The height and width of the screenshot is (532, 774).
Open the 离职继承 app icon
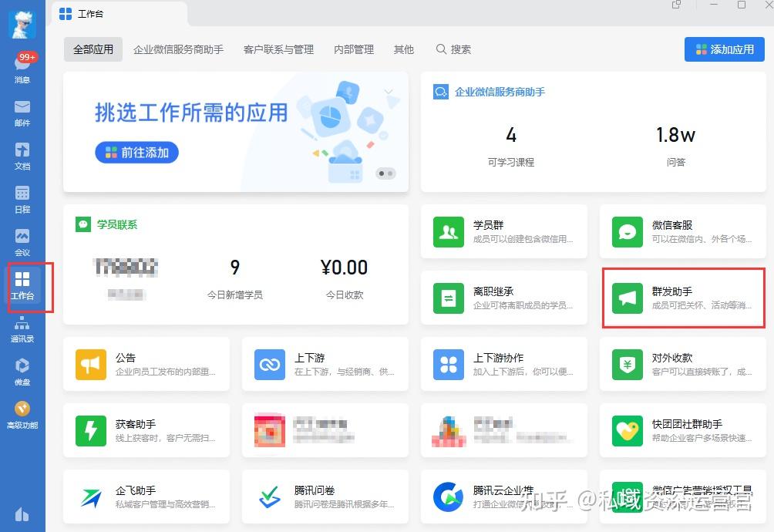(x=448, y=298)
